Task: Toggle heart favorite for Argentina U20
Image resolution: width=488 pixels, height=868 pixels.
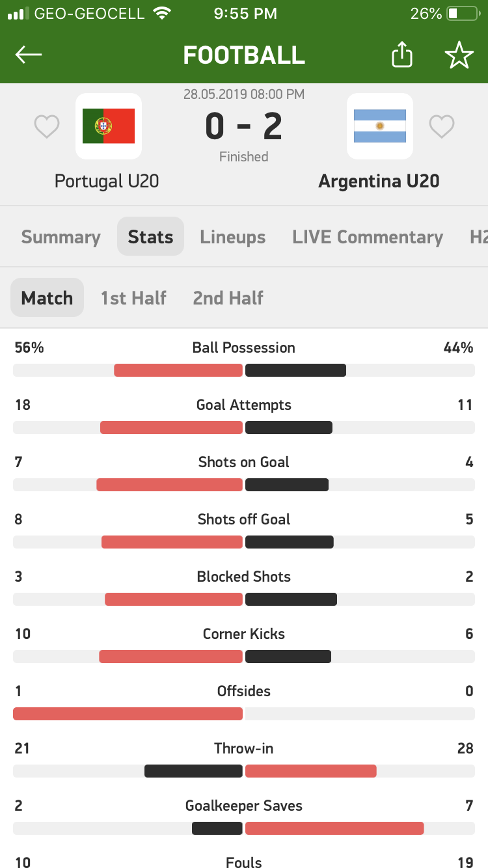Action: pos(441,126)
